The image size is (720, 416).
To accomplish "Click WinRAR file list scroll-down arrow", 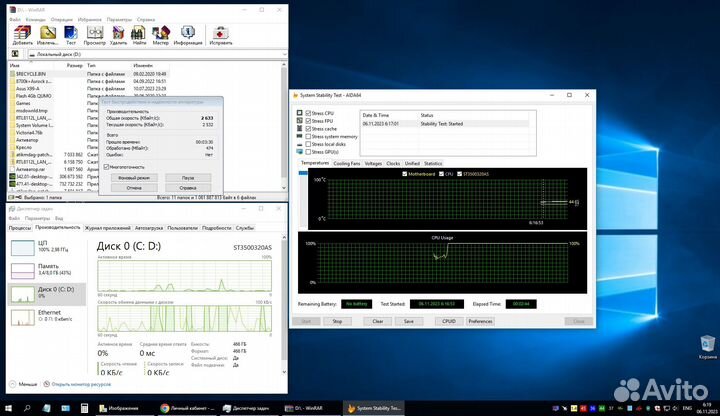I will (283, 188).
